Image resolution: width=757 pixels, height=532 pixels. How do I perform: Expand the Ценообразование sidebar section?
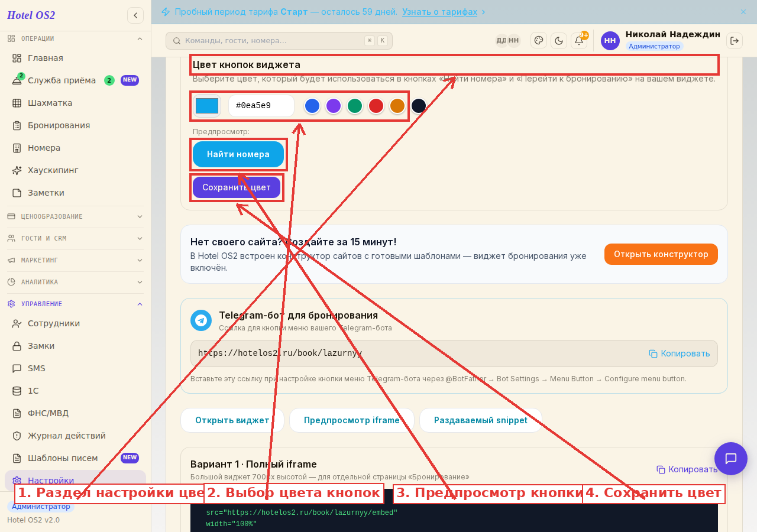75,216
